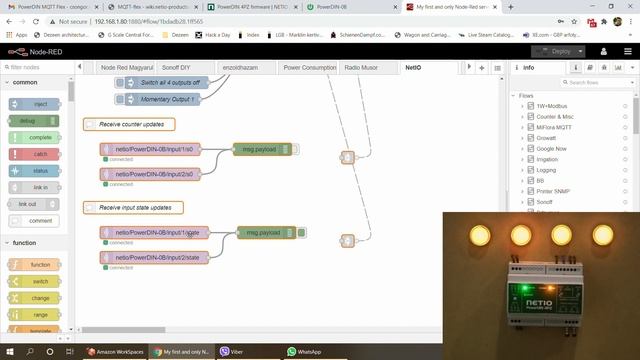Screen dimensions: 640x360
Task: Select the Logging flow in the tree
Action: coord(546,170)
